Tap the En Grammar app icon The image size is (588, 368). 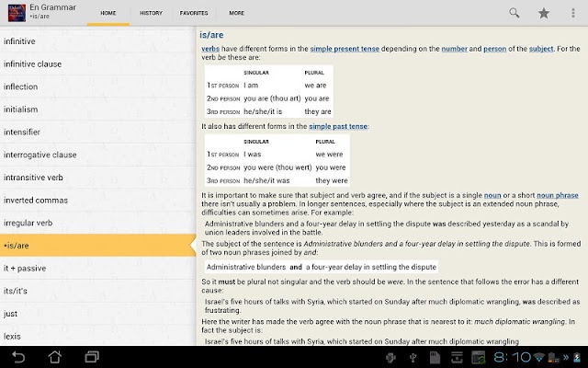pyautogui.click(x=17, y=13)
